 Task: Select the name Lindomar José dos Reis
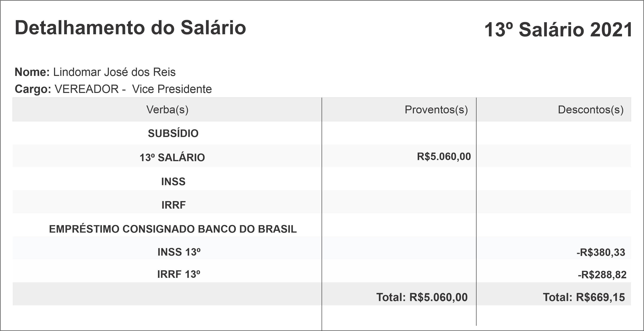[114, 72]
